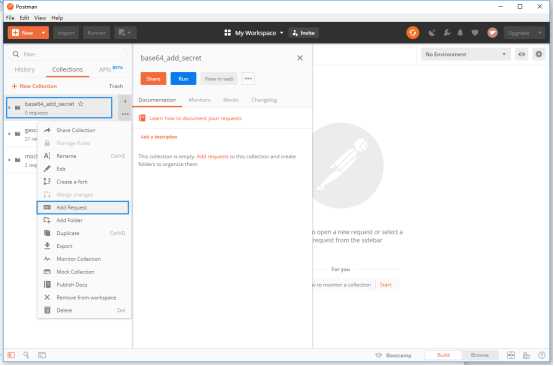Click the blue Run button
This screenshot has width=554, height=366.
pyautogui.click(x=183, y=78)
